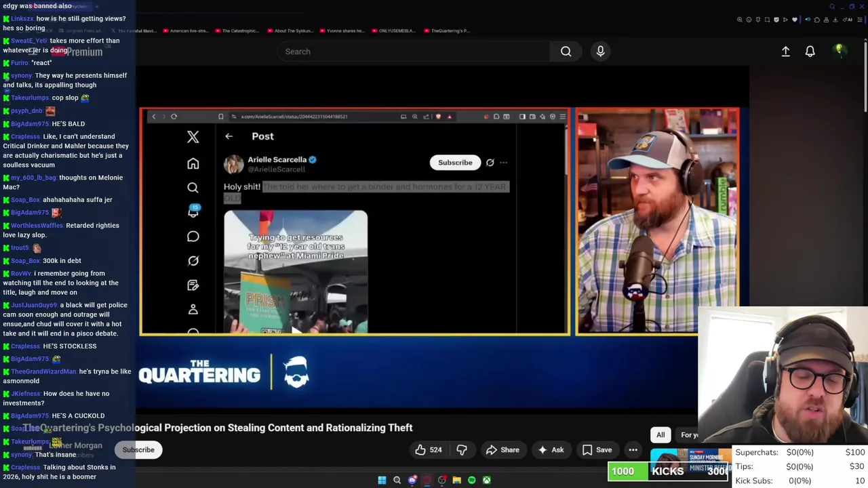Click the embedded browser address URL
Viewport: 868px width, 488px height.
(x=294, y=117)
